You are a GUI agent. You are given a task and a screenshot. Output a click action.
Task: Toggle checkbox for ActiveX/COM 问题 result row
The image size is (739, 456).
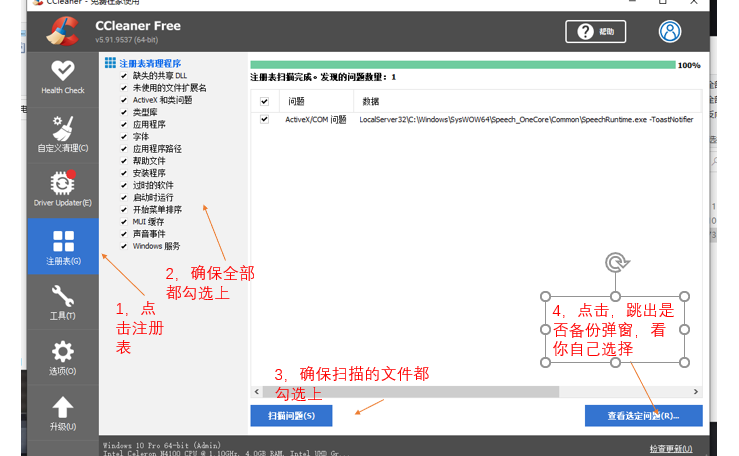tap(264, 119)
